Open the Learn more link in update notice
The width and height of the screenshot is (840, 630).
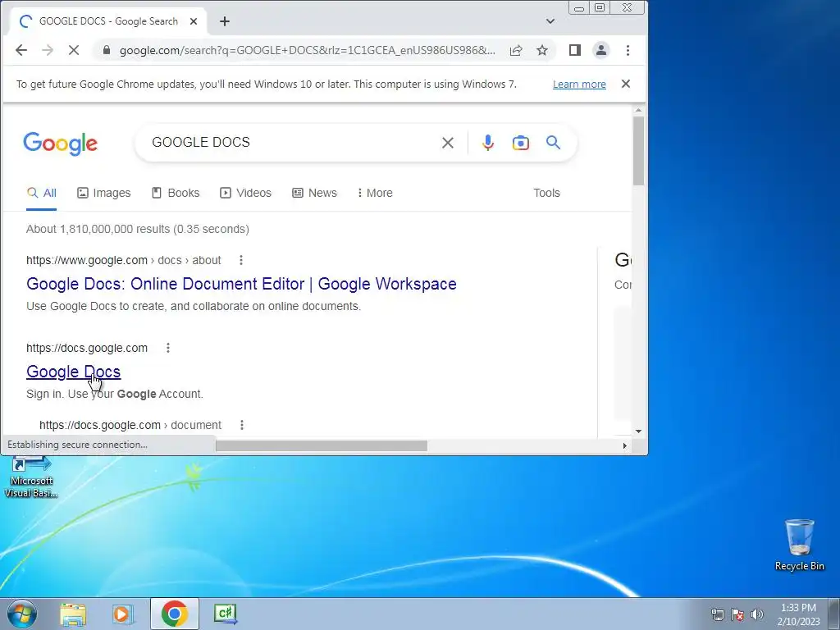579,84
